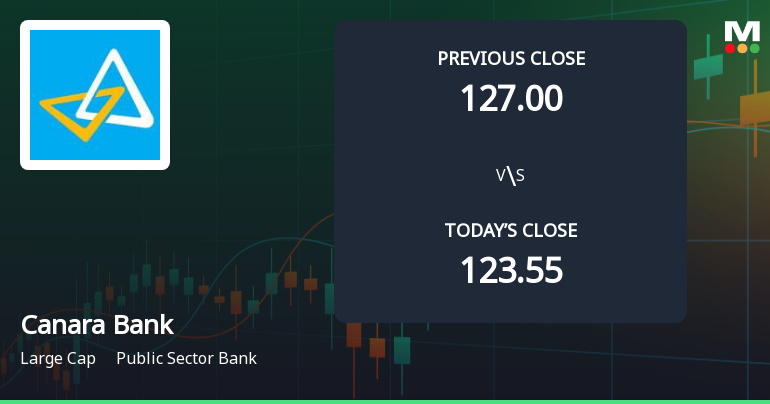The width and height of the screenshot is (770, 404).
Task: Click the red dot under M logo
Action: click(730, 48)
